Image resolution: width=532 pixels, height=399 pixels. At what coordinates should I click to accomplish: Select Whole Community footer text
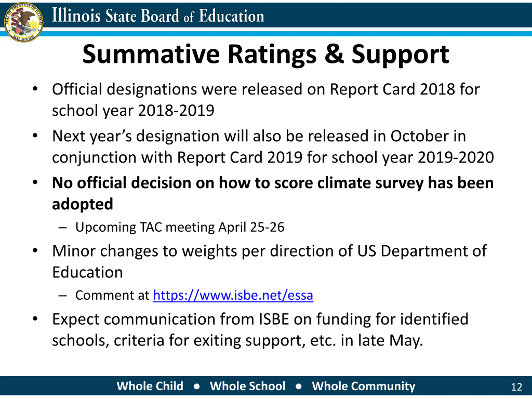[x=363, y=386]
